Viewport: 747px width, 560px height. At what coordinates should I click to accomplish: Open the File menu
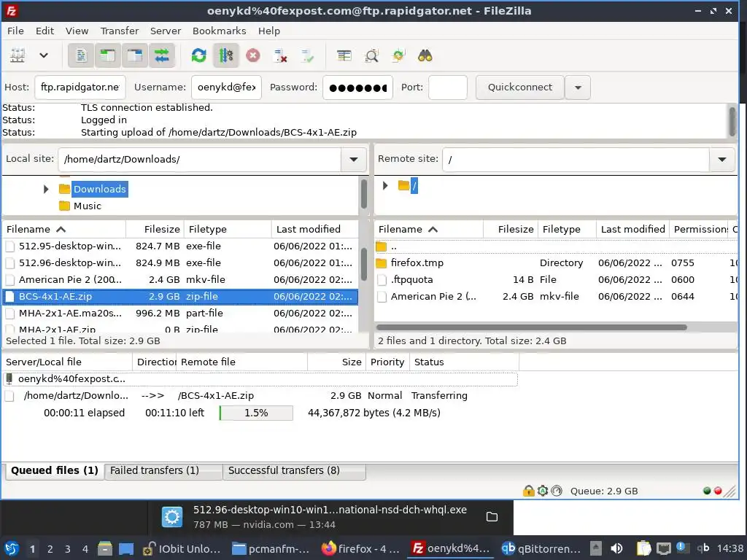coord(15,31)
